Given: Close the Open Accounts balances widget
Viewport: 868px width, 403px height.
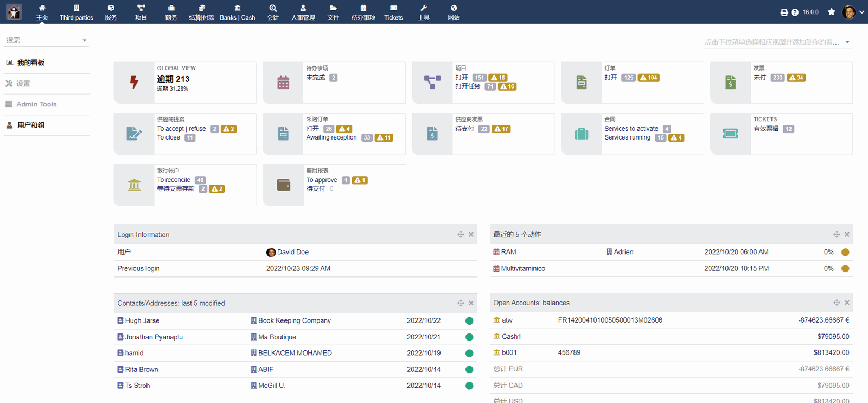Looking at the screenshot, I should 847,303.
